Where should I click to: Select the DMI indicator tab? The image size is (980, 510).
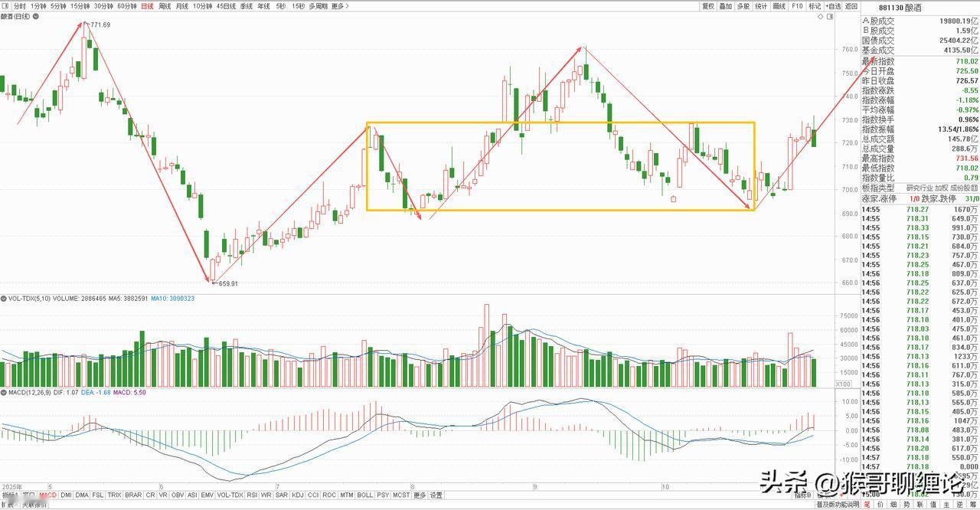(66, 495)
